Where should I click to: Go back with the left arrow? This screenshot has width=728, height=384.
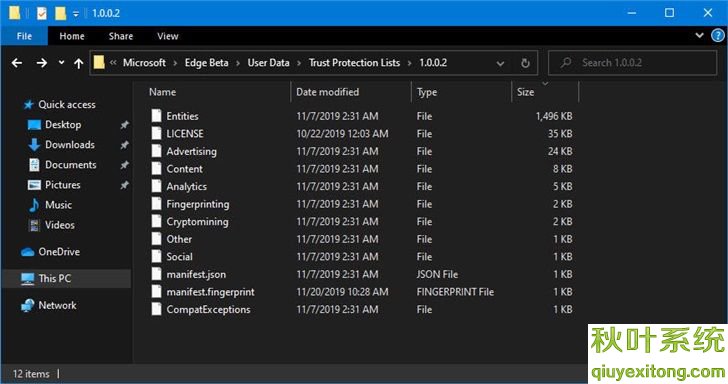tap(17, 63)
